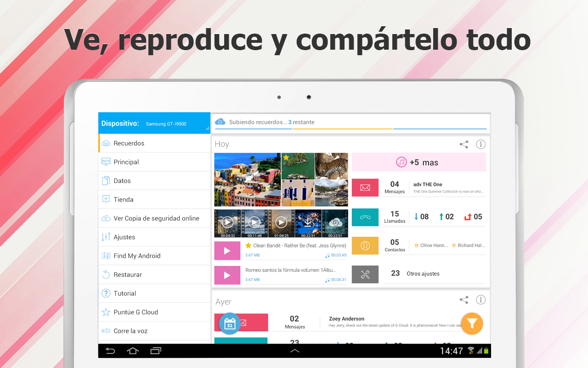This screenshot has height=368, width=588.
Task: Open the pending cloud video thumbnail
Action: (335, 223)
